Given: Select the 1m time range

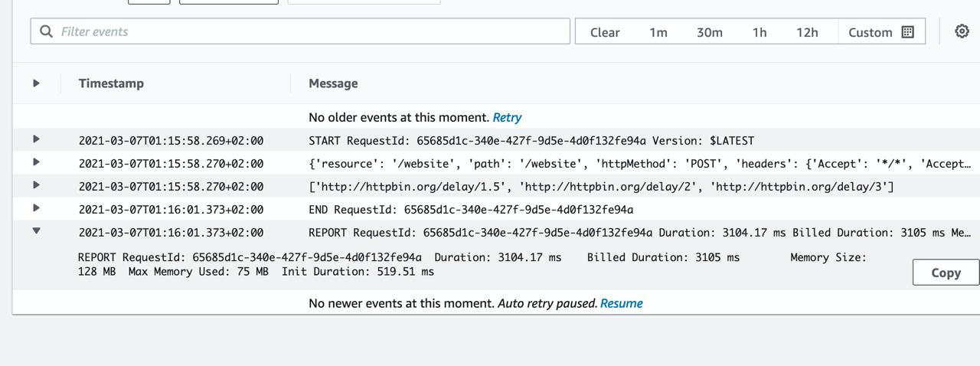Looking at the screenshot, I should pyautogui.click(x=658, y=32).
